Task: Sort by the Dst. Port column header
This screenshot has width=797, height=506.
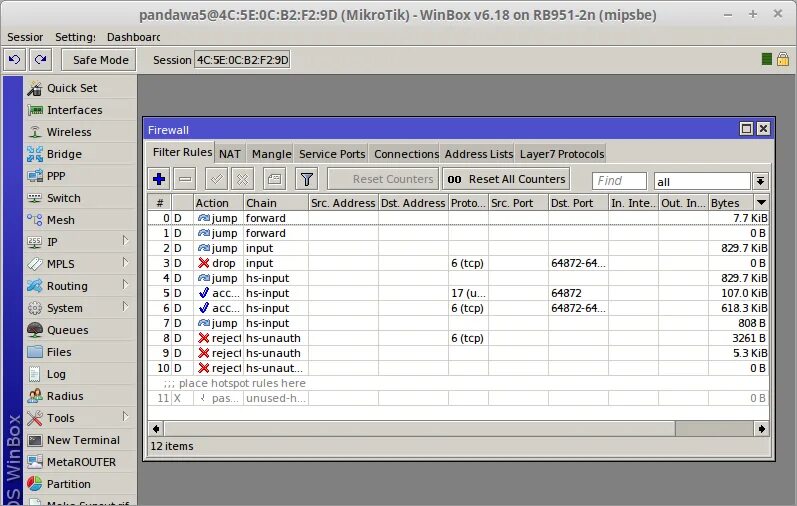Action: [578, 203]
